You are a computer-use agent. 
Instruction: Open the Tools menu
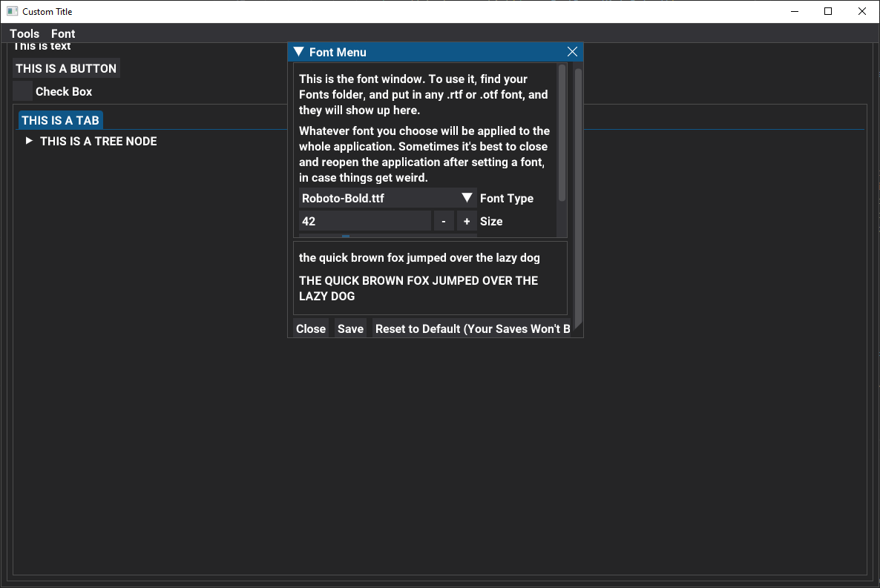pos(24,33)
